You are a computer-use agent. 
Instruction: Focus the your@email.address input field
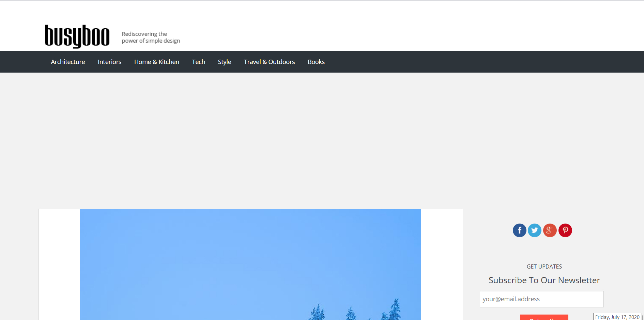541,299
